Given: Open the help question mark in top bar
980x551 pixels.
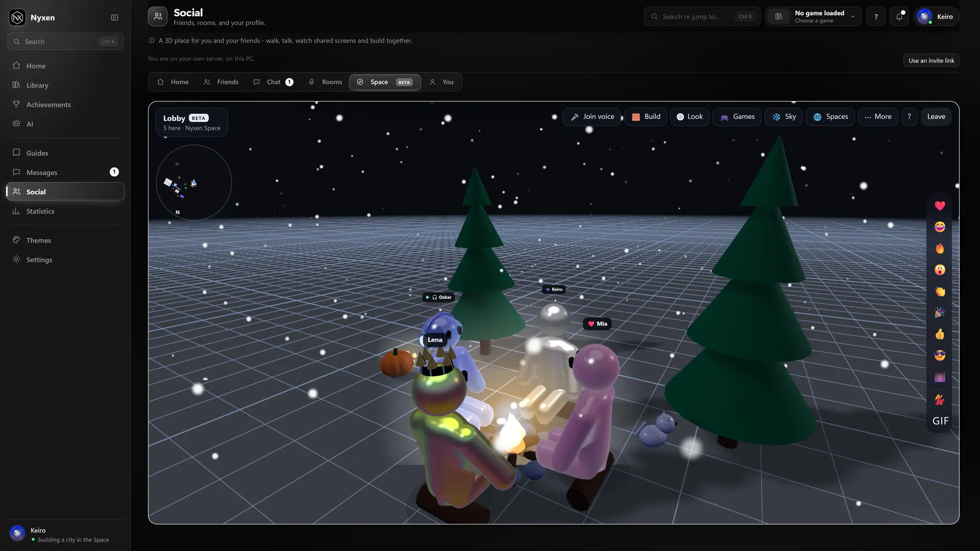Looking at the screenshot, I should pyautogui.click(x=876, y=17).
